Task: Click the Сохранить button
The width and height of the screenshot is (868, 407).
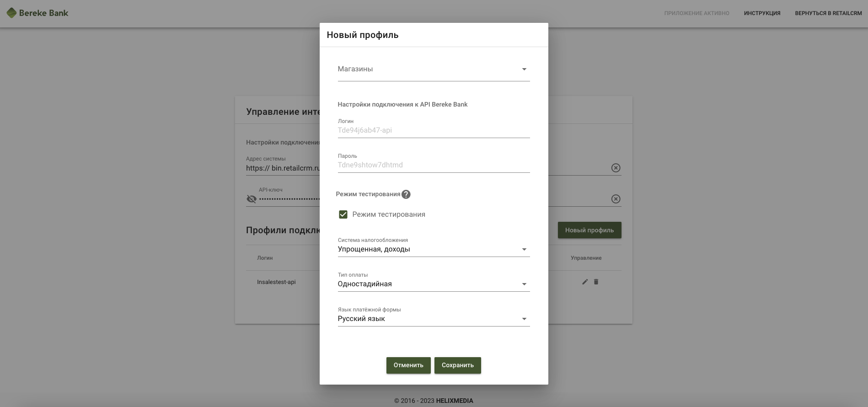Action: pos(458,365)
